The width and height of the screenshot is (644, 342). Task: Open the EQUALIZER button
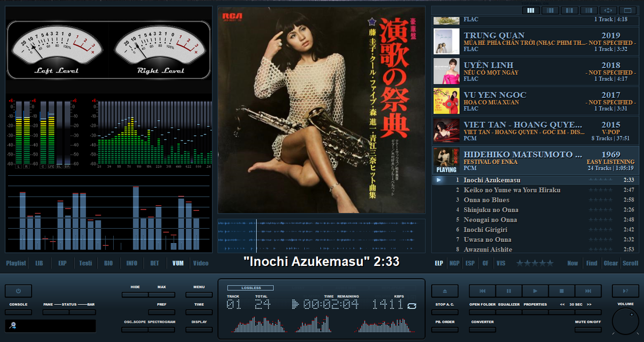click(509, 312)
